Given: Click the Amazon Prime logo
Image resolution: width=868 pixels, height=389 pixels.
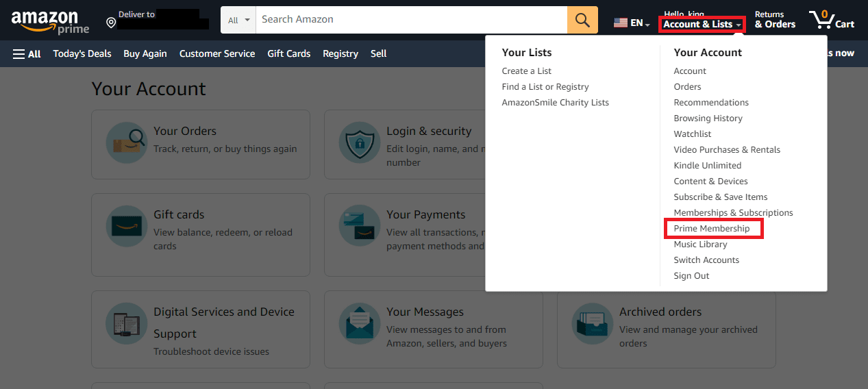Looking at the screenshot, I should tap(51, 22).
